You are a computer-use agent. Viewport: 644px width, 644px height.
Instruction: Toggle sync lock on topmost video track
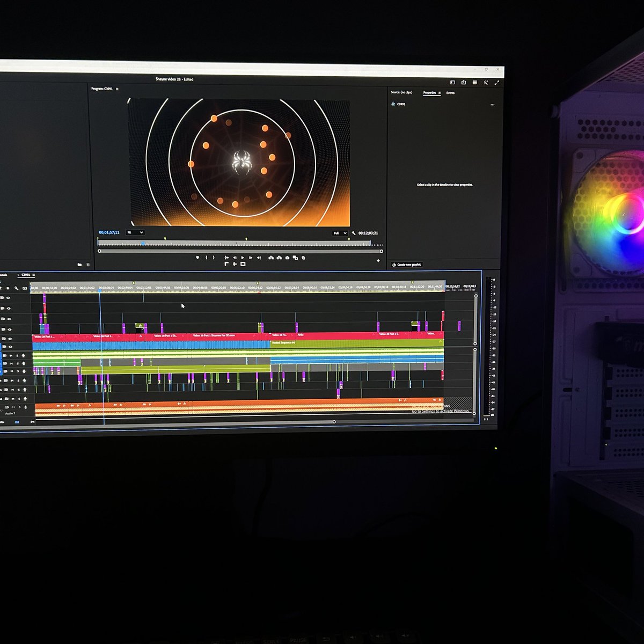2,298
